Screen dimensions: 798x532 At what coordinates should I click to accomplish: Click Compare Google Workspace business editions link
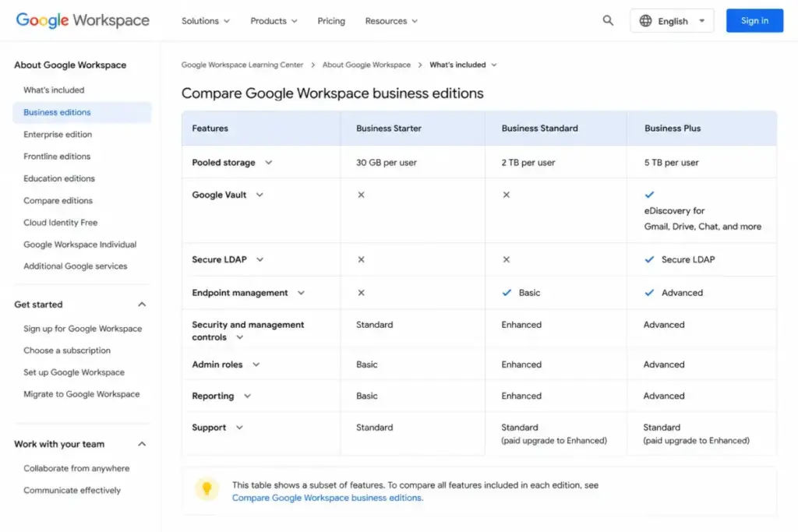(327, 498)
